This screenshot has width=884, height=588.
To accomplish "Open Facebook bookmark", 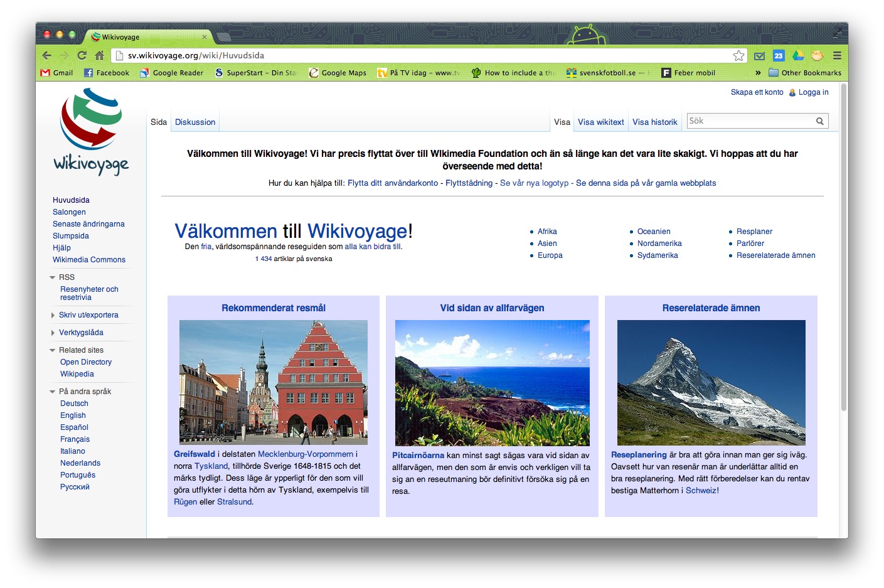I will coord(107,73).
